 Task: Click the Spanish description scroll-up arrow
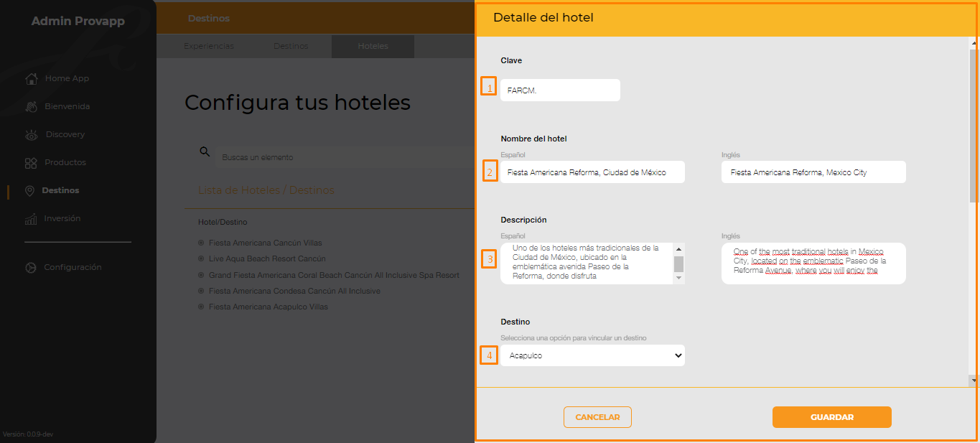[x=678, y=248]
